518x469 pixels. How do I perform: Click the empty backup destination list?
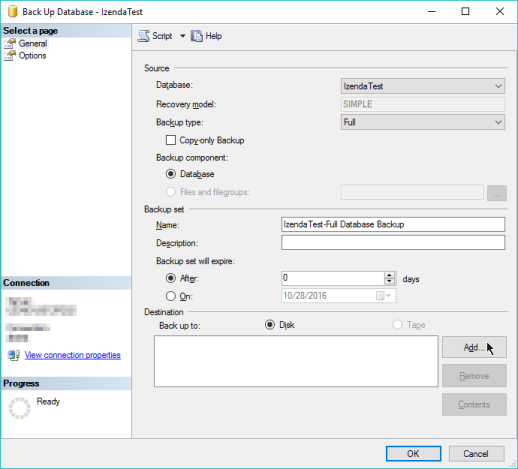[x=296, y=361]
